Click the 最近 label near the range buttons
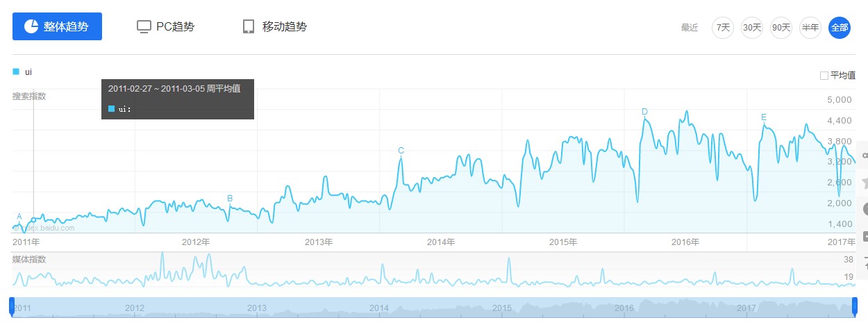 [690, 28]
